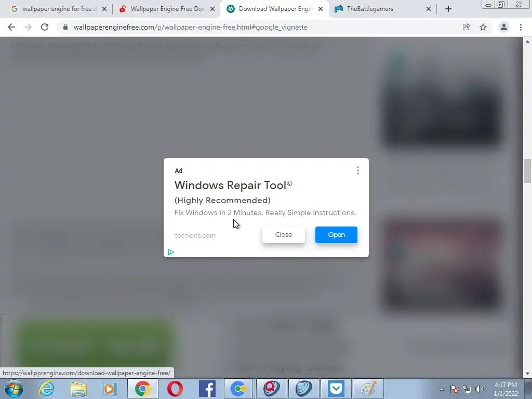The width and height of the screenshot is (532, 399).
Task: Launch Opera browser from taskbar
Action: (x=175, y=389)
